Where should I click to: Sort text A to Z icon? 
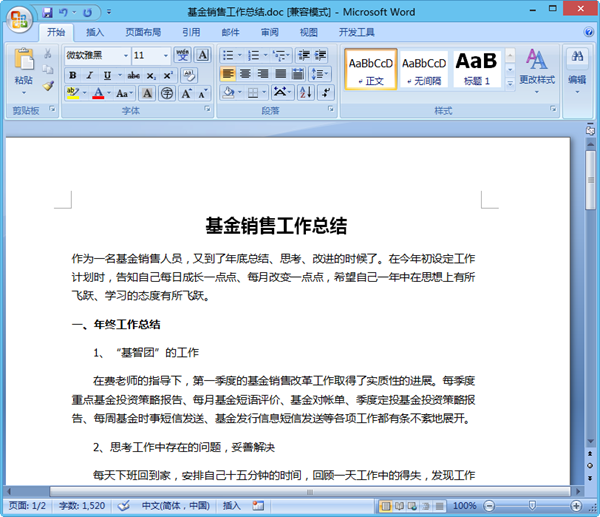point(306,92)
